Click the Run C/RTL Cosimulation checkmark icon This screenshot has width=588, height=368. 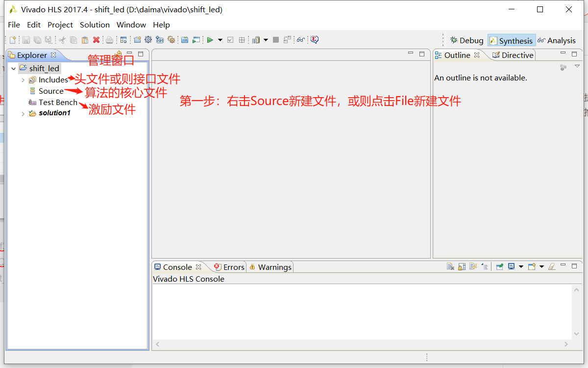click(230, 40)
